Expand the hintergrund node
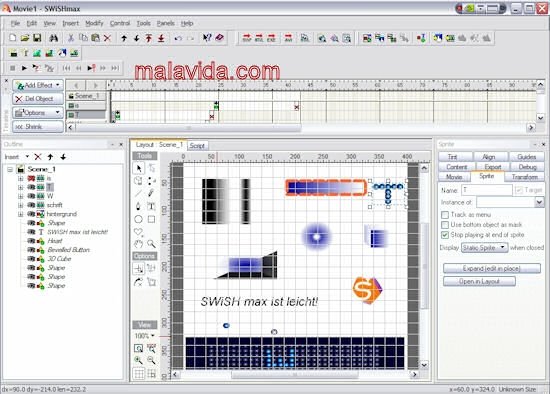This screenshot has width=550, height=394. [20, 214]
